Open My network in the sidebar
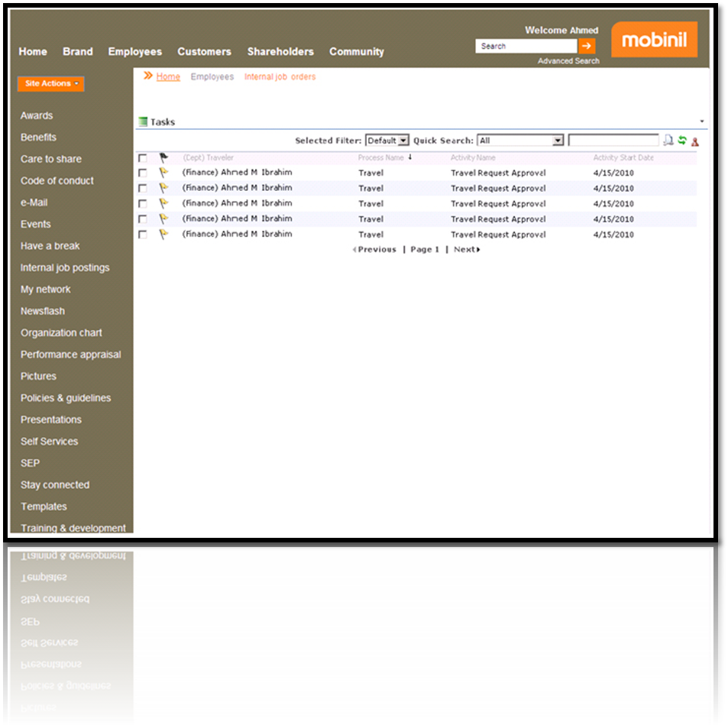728x725 pixels. 46,290
